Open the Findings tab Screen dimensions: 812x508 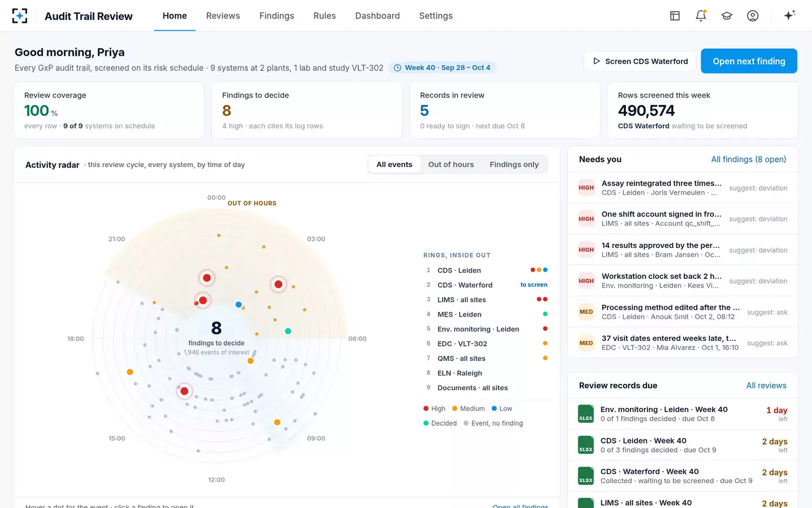(x=277, y=16)
